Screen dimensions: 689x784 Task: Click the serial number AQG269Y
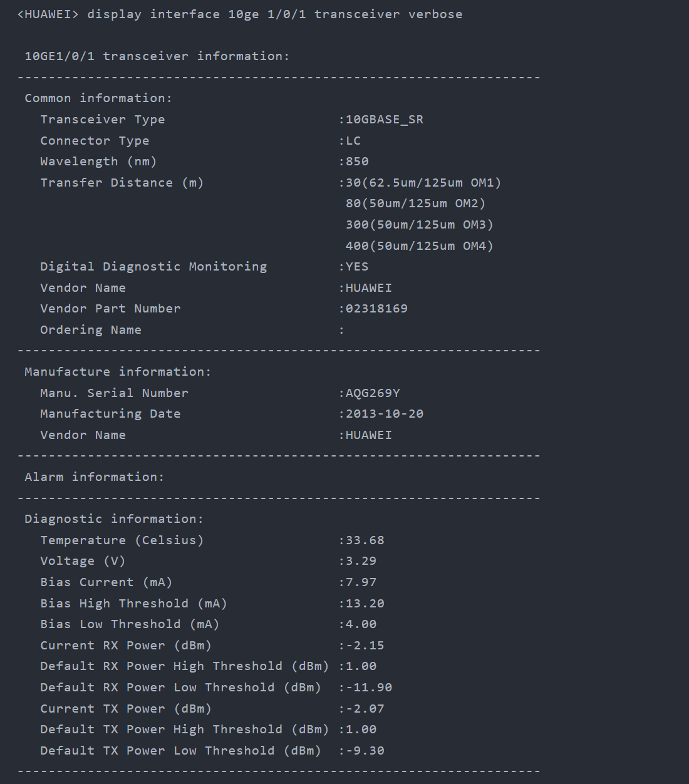pos(373,393)
